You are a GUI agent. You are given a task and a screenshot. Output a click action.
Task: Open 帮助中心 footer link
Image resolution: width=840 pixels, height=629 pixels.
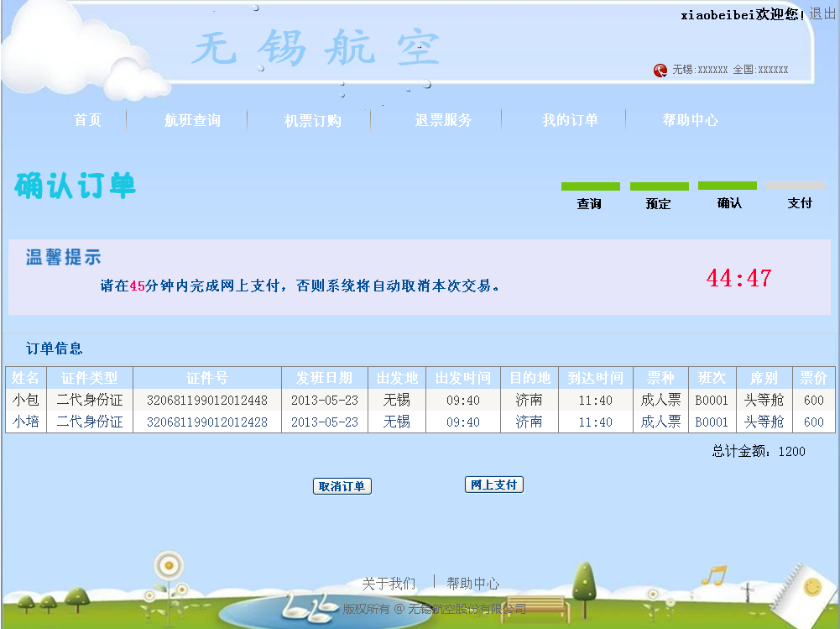(x=473, y=584)
